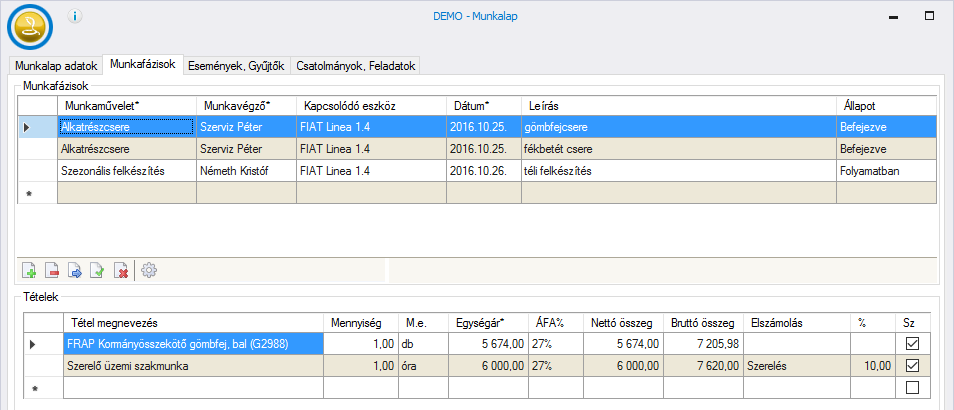Click the add new work phase icon
Screen dimensions: 954x410
30,270
